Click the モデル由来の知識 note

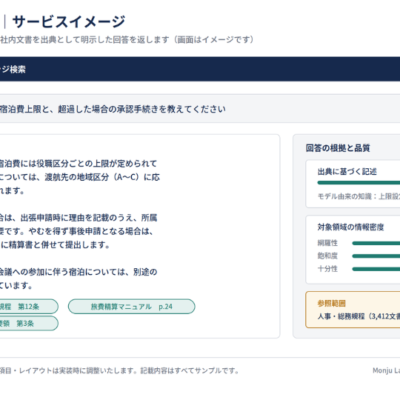point(359,196)
